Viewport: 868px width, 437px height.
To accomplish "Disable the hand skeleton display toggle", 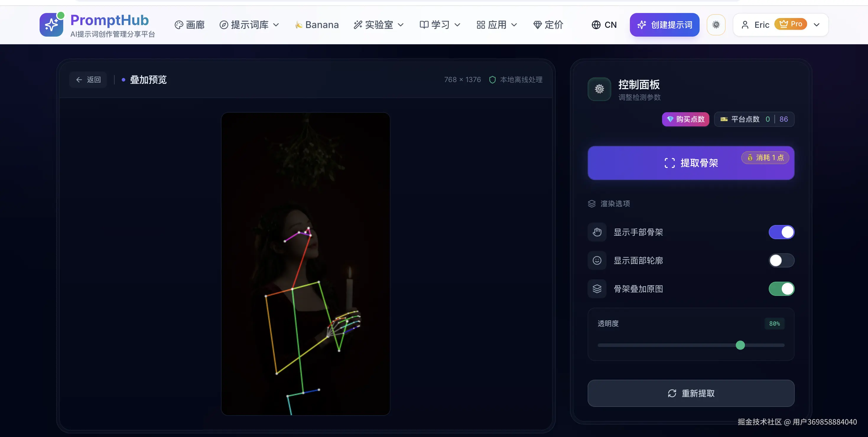I will [x=781, y=232].
